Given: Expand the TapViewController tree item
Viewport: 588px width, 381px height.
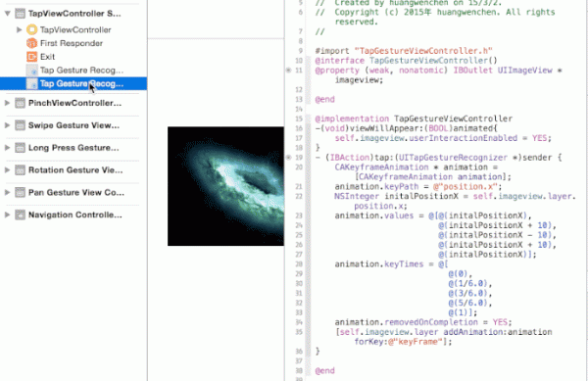Looking at the screenshot, I should (20, 29).
